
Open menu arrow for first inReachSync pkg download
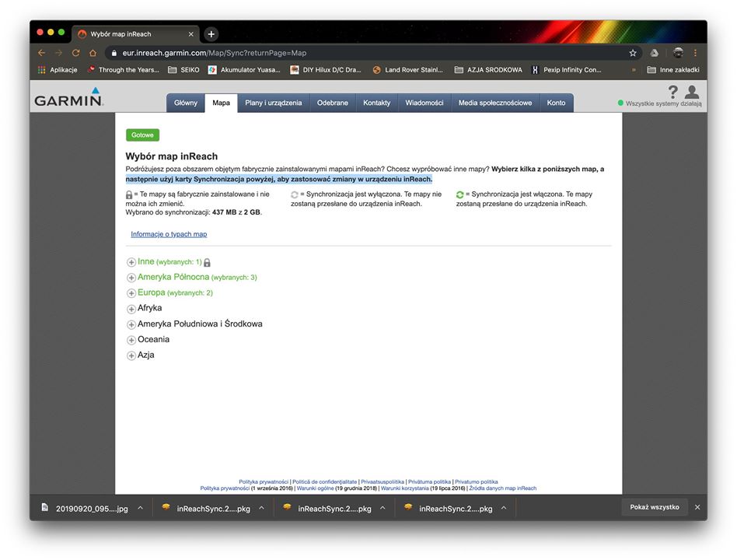261,508
